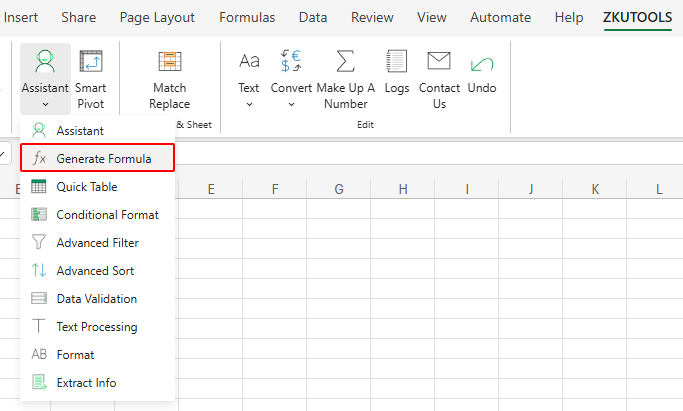Image resolution: width=683 pixels, height=411 pixels.
Task: Select column E header
Action: point(211,189)
